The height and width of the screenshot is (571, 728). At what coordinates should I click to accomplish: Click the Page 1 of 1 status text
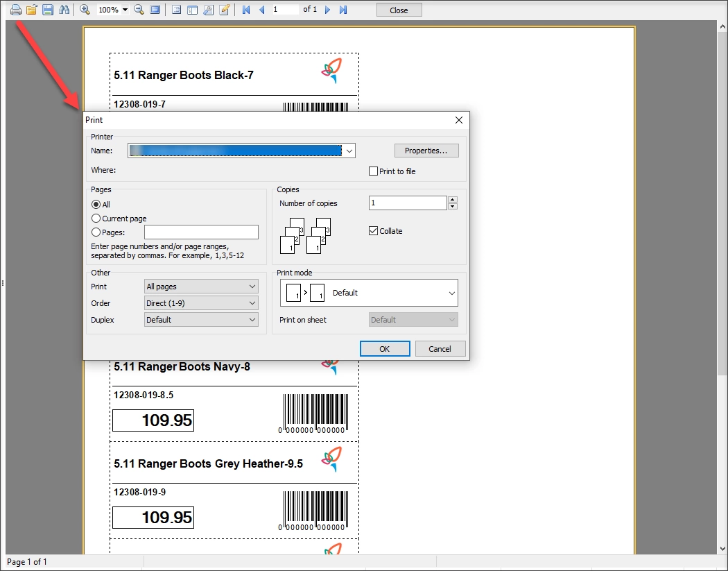[27, 562]
